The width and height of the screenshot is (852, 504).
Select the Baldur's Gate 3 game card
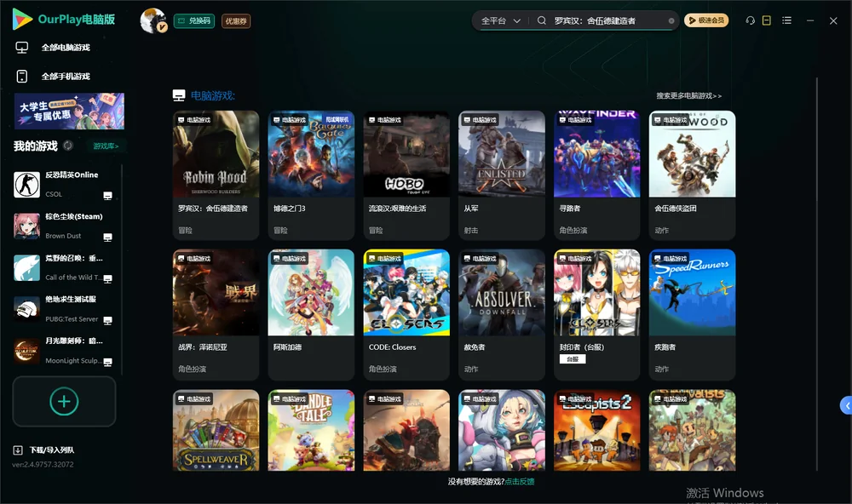point(311,175)
